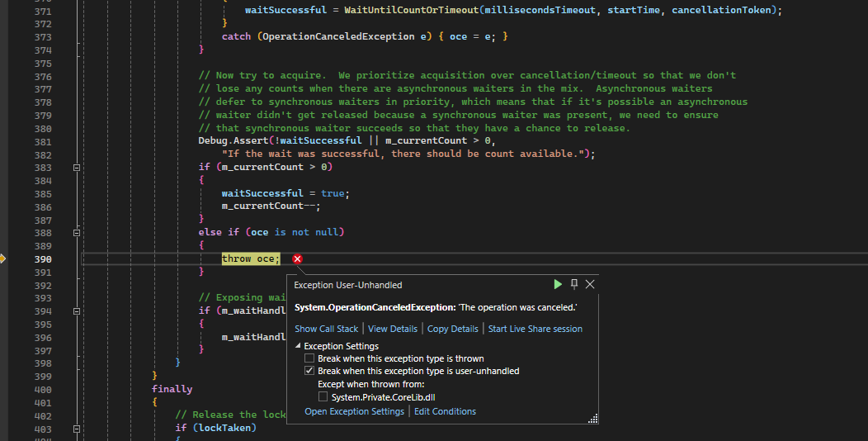Viewport: 868px width, 441px height.
Task: Uncheck Break when exception type is user-unhandled
Action: [x=309, y=371]
